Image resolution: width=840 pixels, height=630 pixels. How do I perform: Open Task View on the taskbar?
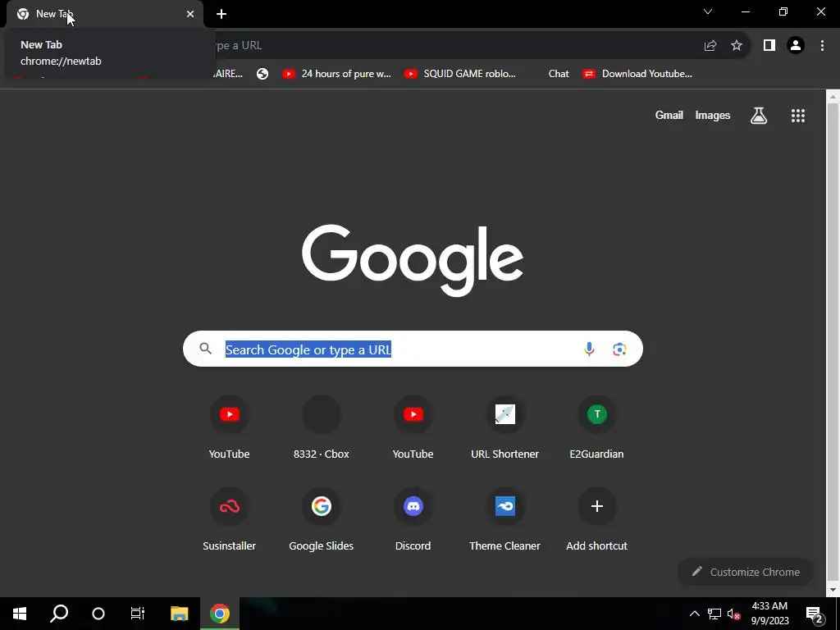[138, 614]
